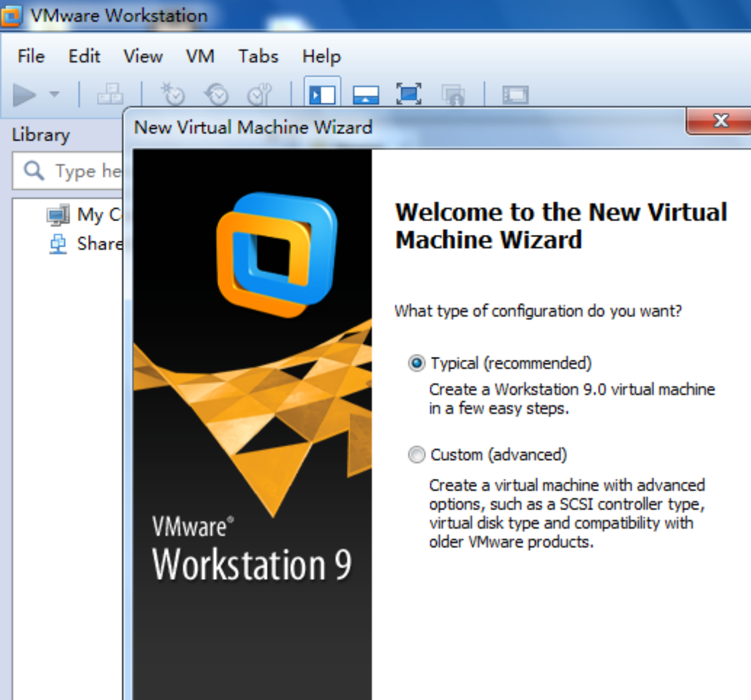This screenshot has height=700, width=751.
Task: Close the New Virtual Machine Wizard
Action: click(719, 120)
